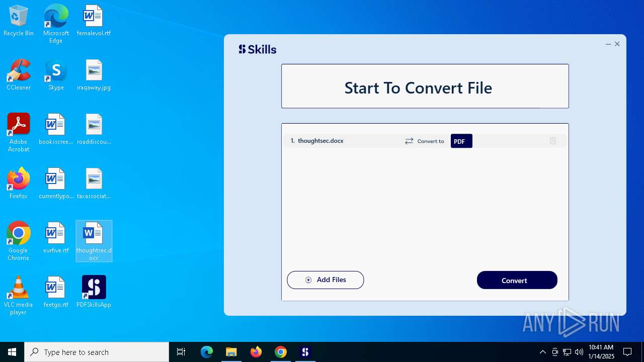644x362 pixels.
Task: Minimize the Skills converter window
Action: pos(608,44)
